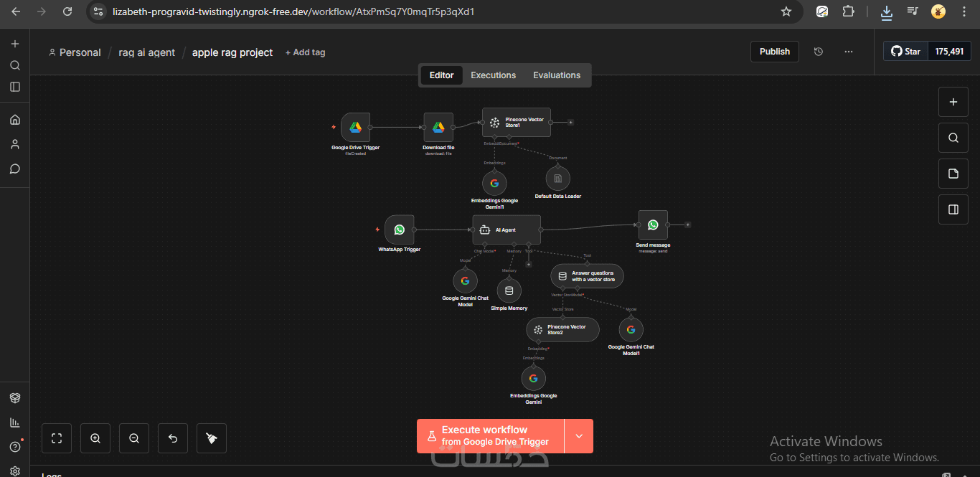Toggle the left sidebar panel icon

click(x=15, y=87)
